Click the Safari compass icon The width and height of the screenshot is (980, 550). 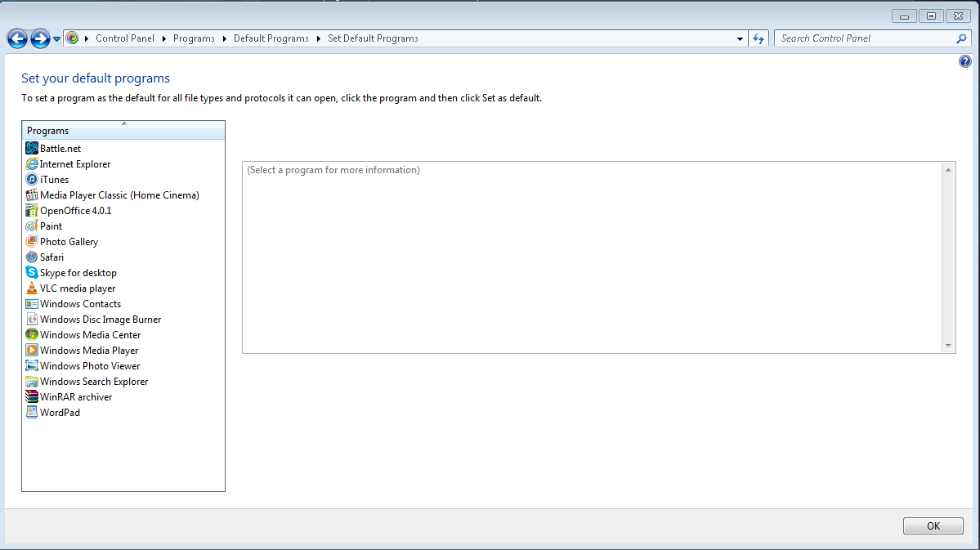click(x=32, y=257)
